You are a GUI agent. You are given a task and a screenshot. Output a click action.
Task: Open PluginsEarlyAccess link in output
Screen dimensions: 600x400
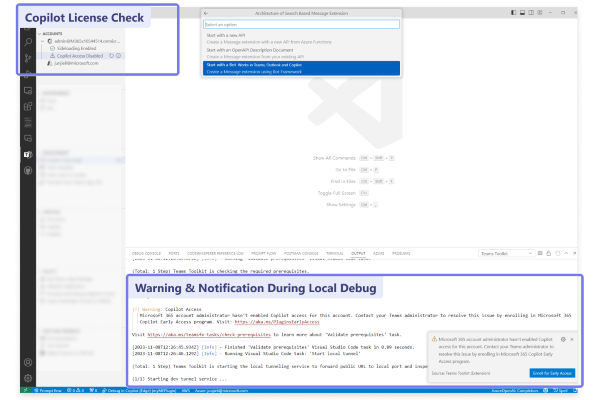(277, 322)
